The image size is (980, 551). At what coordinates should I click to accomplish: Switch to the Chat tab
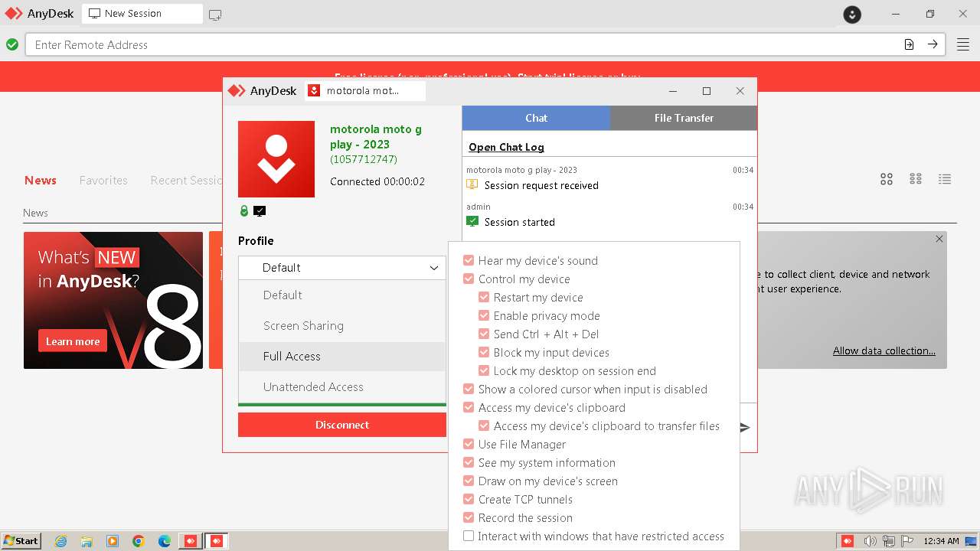point(536,118)
